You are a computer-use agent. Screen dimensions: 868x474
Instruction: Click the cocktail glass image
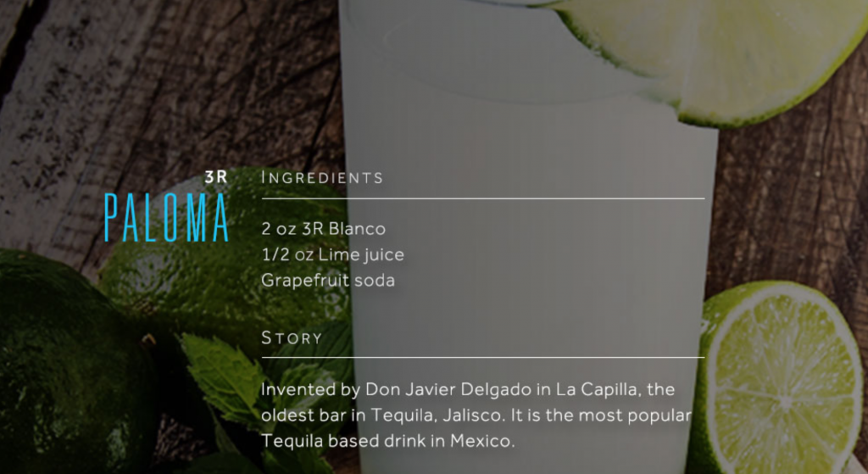click(526, 238)
